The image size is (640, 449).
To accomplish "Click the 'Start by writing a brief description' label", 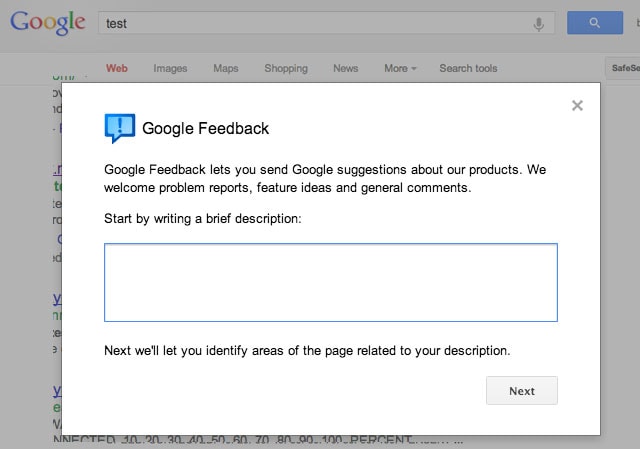I will click(x=203, y=219).
